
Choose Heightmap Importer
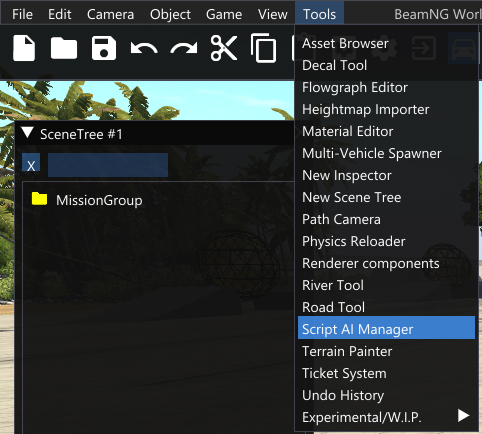386,109
